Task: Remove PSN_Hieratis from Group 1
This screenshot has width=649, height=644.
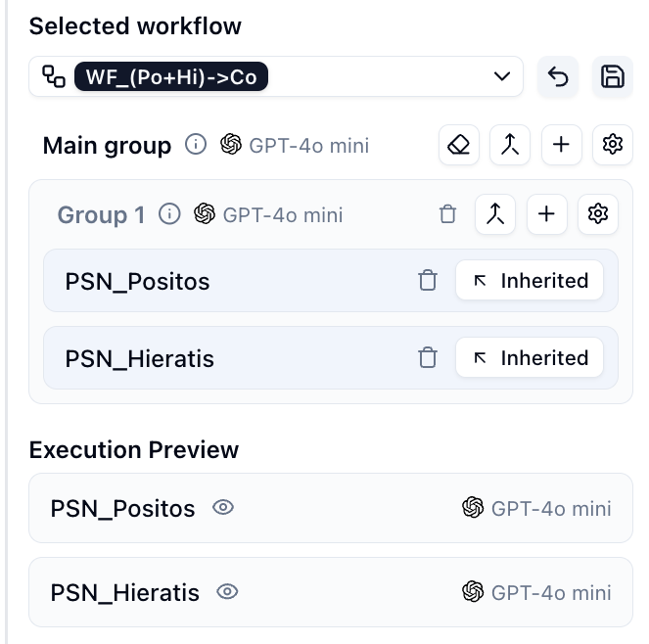Action: [428, 357]
